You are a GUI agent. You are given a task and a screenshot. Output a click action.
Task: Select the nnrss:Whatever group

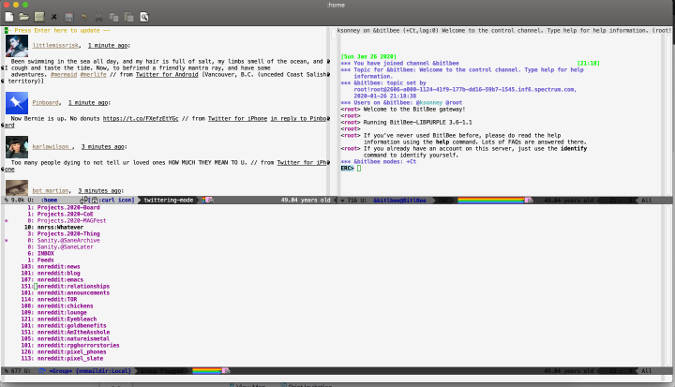(60, 227)
